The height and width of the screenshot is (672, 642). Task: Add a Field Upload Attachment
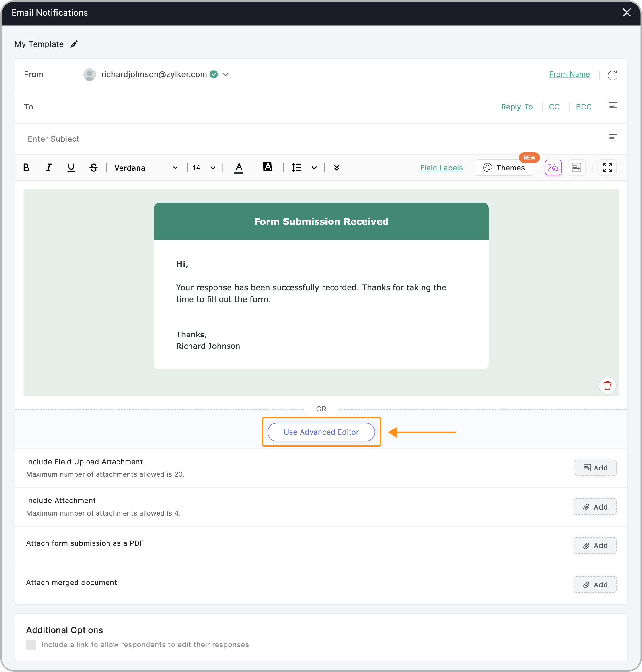pyautogui.click(x=595, y=468)
